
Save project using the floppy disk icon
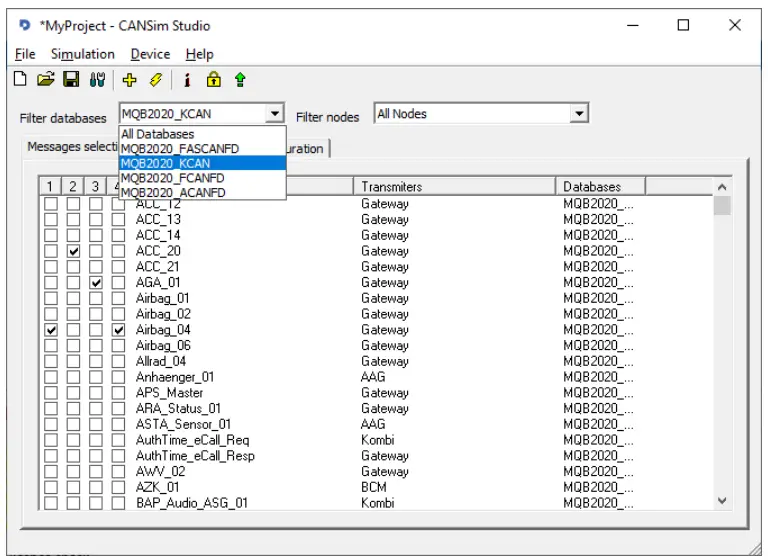pyautogui.click(x=71, y=80)
